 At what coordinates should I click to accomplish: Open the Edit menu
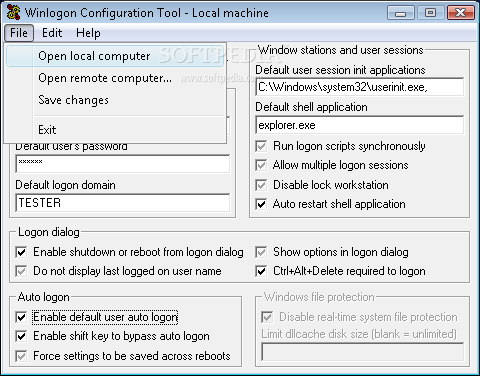(x=52, y=33)
